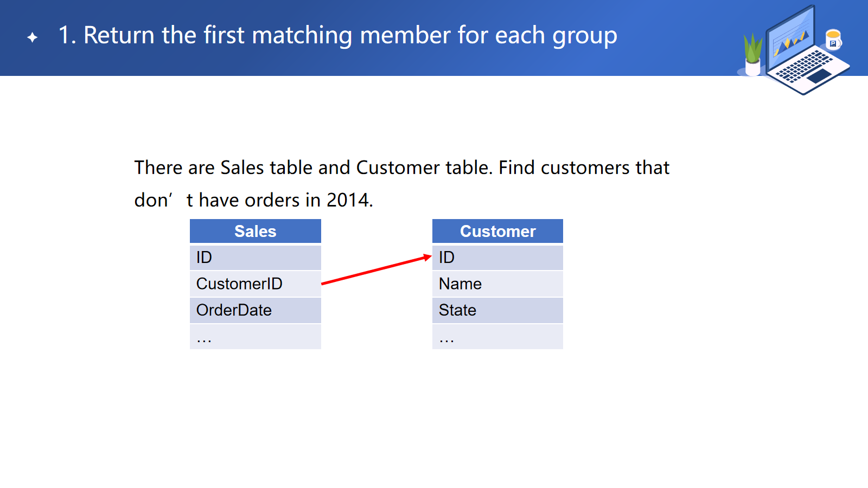This screenshot has width=868, height=488.
Task: Click the star bullet icon in header
Action: [33, 37]
